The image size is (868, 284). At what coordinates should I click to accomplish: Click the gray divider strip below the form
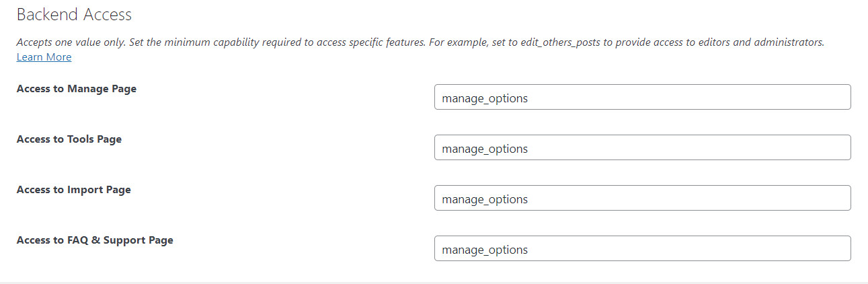pyautogui.click(x=434, y=283)
